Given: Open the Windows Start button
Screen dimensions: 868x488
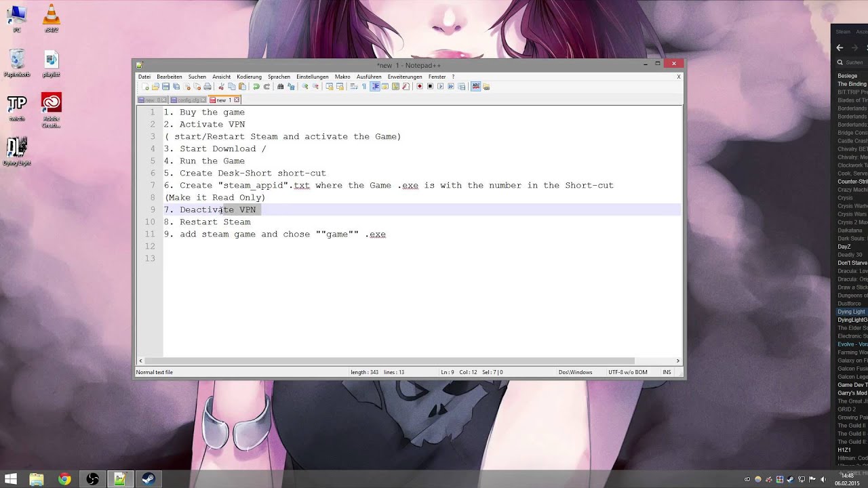Looking at the screenshot, I should 11,479.
